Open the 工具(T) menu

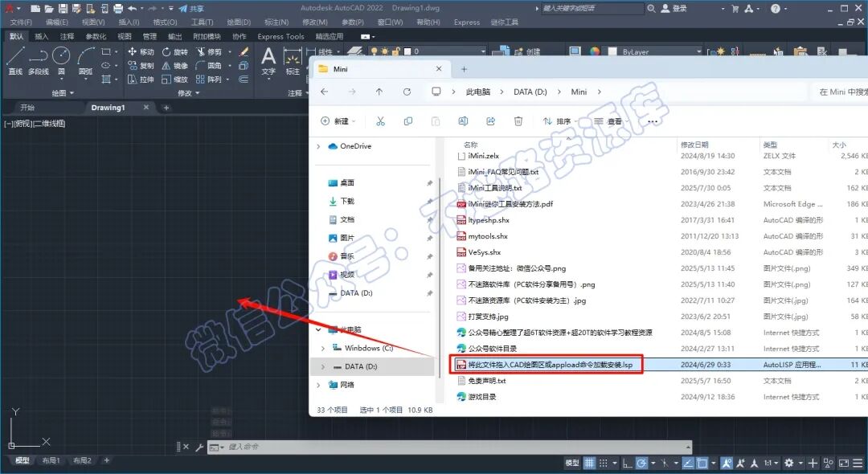pyautogui.click(x=202, y=22)
